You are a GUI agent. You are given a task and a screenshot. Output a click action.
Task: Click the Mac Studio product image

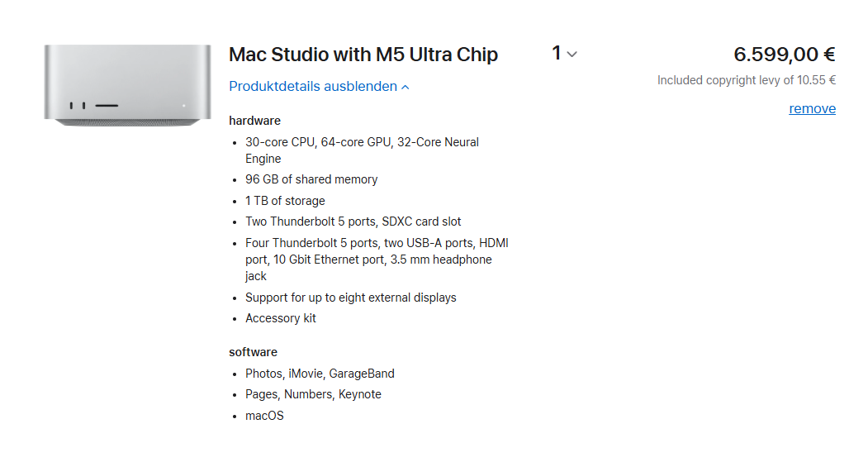(x=127, y=85)
